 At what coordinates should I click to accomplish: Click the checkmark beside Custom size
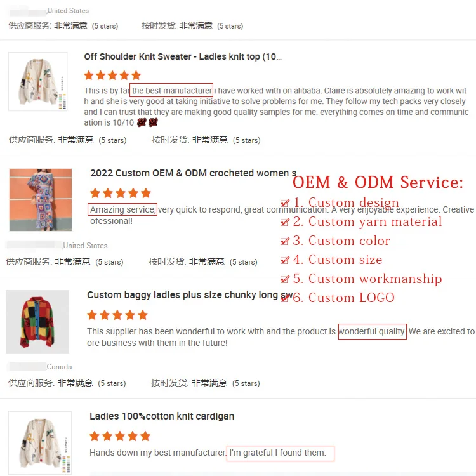285,260
